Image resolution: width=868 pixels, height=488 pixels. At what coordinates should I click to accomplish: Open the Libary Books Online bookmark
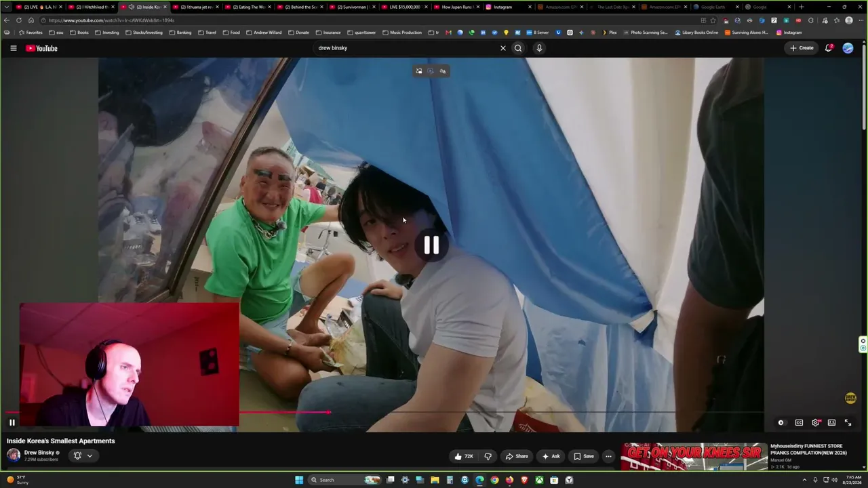coord(696,33)
